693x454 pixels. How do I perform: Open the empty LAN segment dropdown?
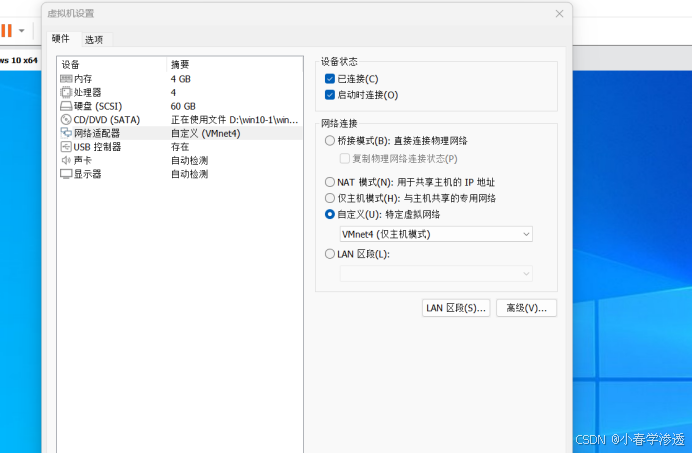tap(436, 273)
